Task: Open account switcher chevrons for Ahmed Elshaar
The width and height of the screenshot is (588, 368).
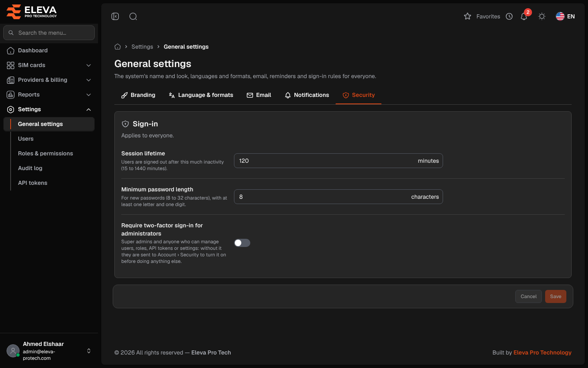Action: [x=89, y=351]
